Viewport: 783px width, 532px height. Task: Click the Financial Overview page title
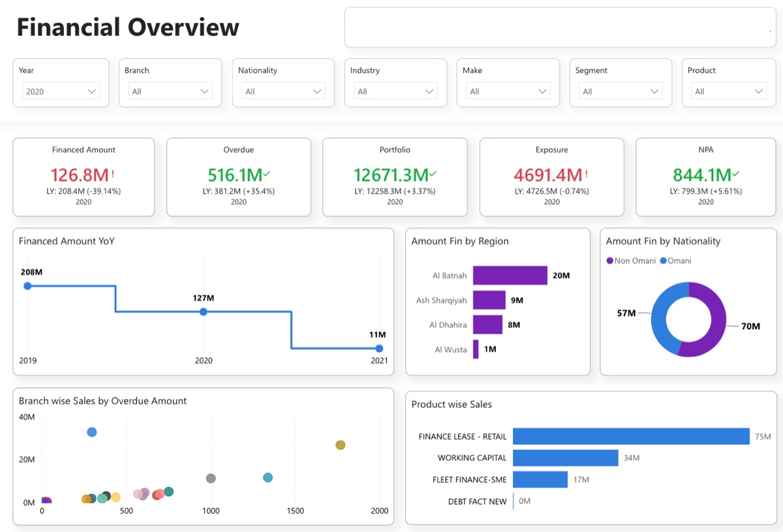click(128, 27)
